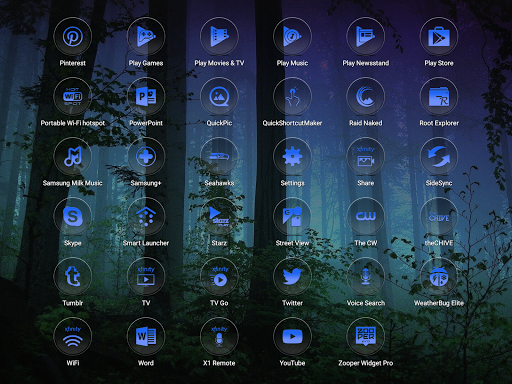Click the "Play Games" label text
Screen dimensions: 512x384
[x=146, y=63]
